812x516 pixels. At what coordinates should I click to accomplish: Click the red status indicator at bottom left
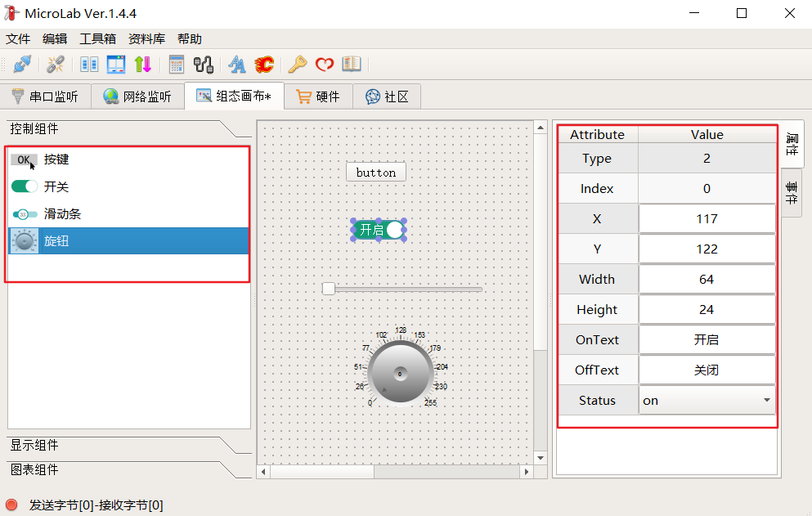point(10,505)
